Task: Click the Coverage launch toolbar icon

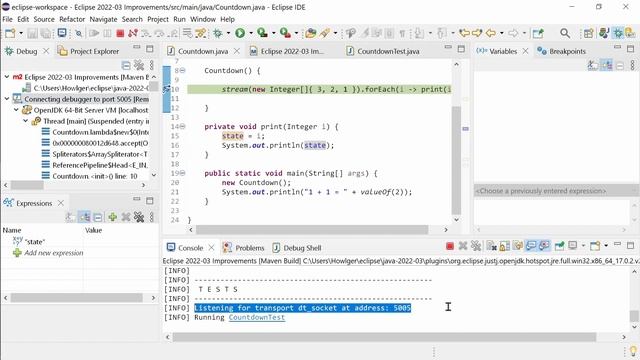Action: pyautogui.click(x=262, y=33)
